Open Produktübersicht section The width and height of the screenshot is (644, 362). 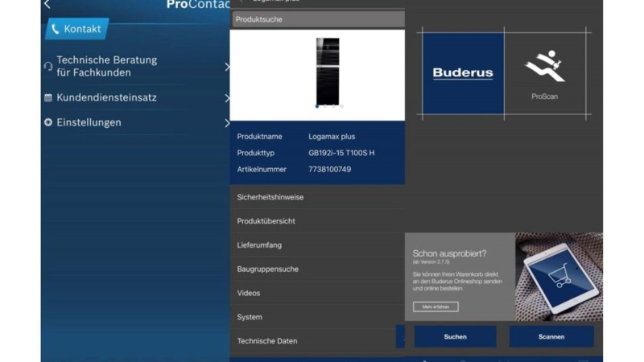(x=317, y=220)
